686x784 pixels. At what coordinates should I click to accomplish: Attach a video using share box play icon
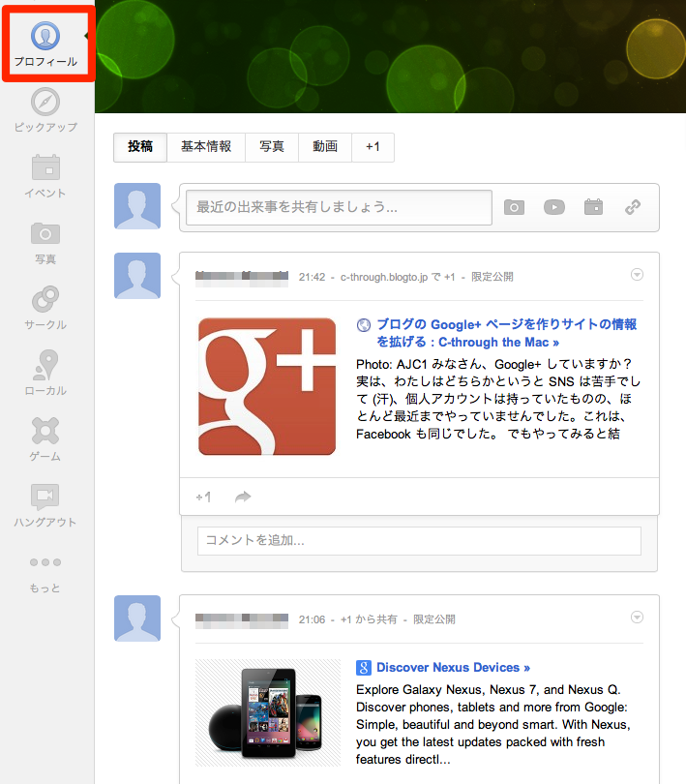[554, 207]
